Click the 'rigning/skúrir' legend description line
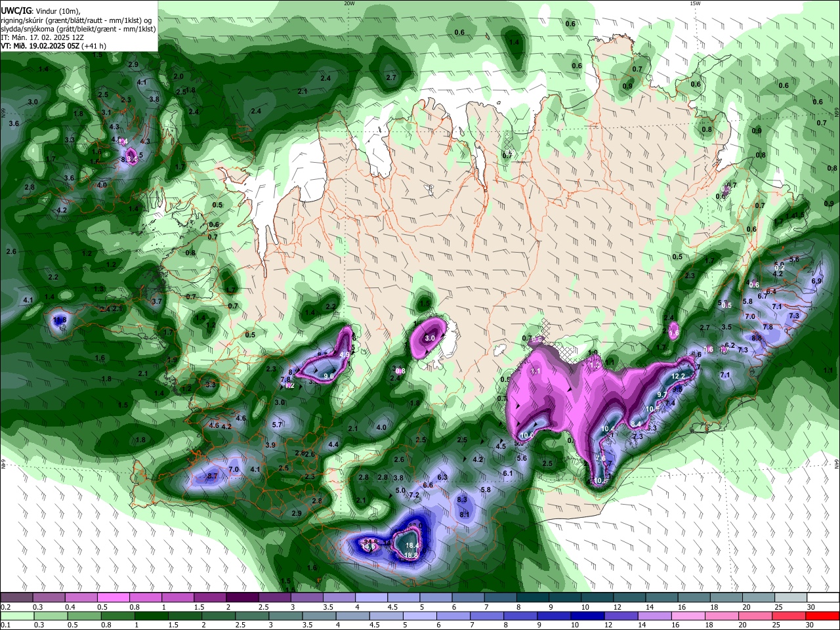Image resolution: width=840 pixels, height=630 pixels. [77, 20]
